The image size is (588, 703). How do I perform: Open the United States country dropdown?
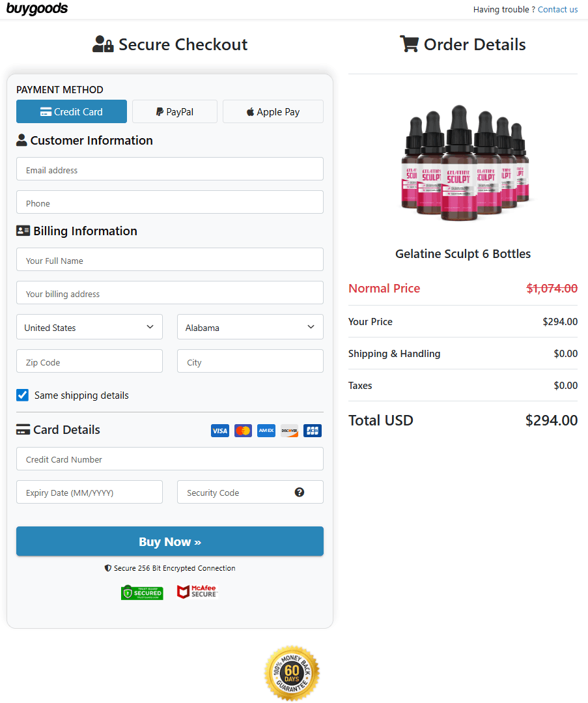[x=89, y=327]
